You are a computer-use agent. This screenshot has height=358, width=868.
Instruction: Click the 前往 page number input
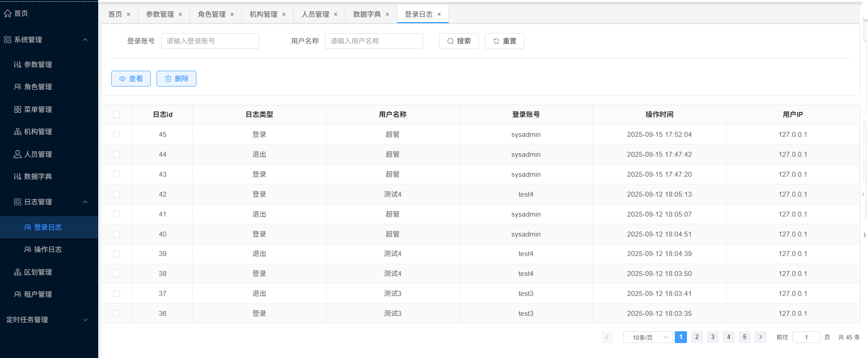(x=806, y=337)
